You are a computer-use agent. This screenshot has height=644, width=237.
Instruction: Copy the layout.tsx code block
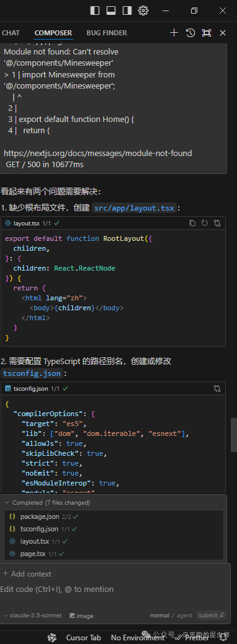click(x=192, y=223)
